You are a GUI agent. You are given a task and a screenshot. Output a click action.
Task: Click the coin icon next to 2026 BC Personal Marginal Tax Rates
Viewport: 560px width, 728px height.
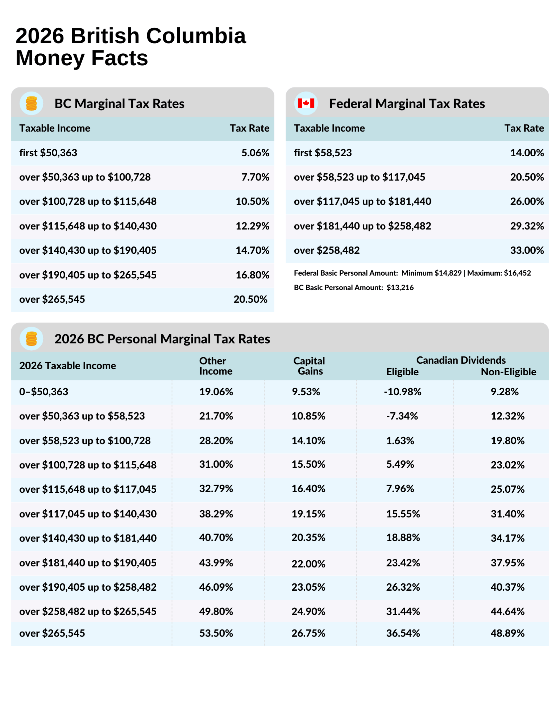point(31,339)
